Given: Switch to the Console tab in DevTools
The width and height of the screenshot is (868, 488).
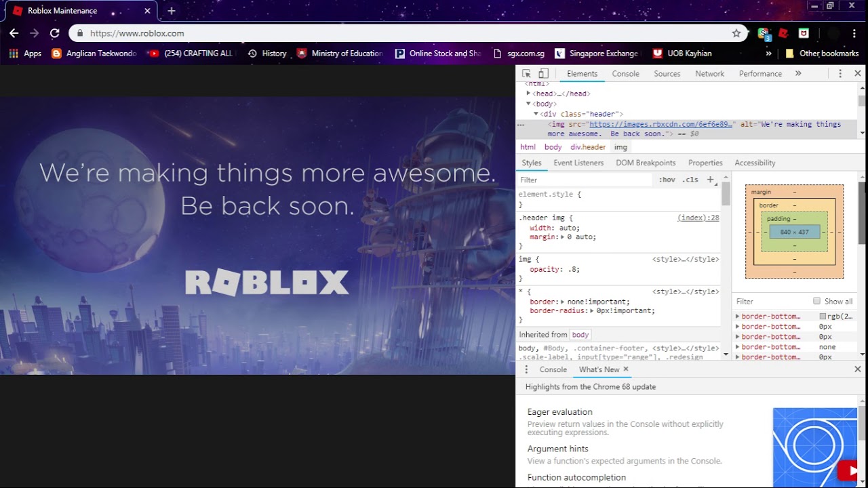Looking at the screenshot, I should click(x=625, y=73).
